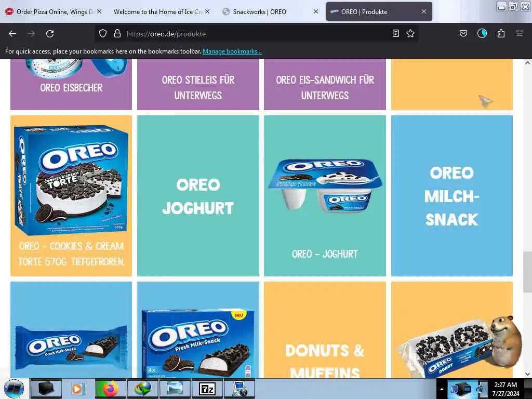Open the single Fresh Milk-Snack bar image
Image resolution: width=532 pixels, height=399 pixels.
coord(71,348)
